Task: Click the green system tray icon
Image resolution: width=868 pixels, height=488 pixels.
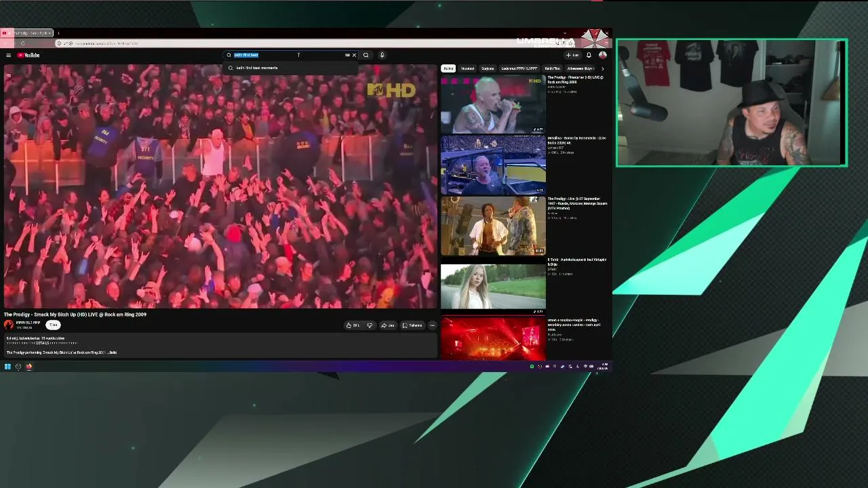Action: 532,367
